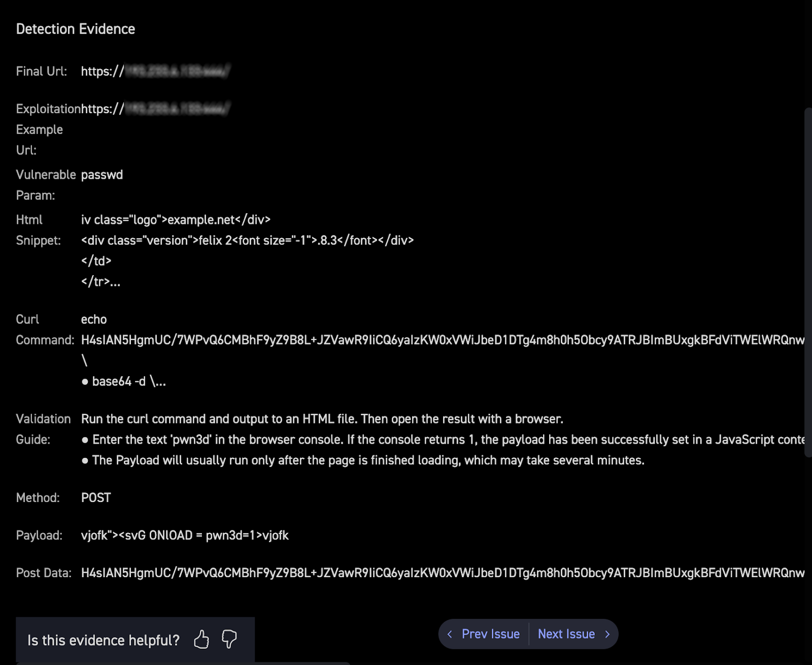Click the vulnerable param value passwd
The height and width of the screenshot is (665, 812).
point(102,174)
